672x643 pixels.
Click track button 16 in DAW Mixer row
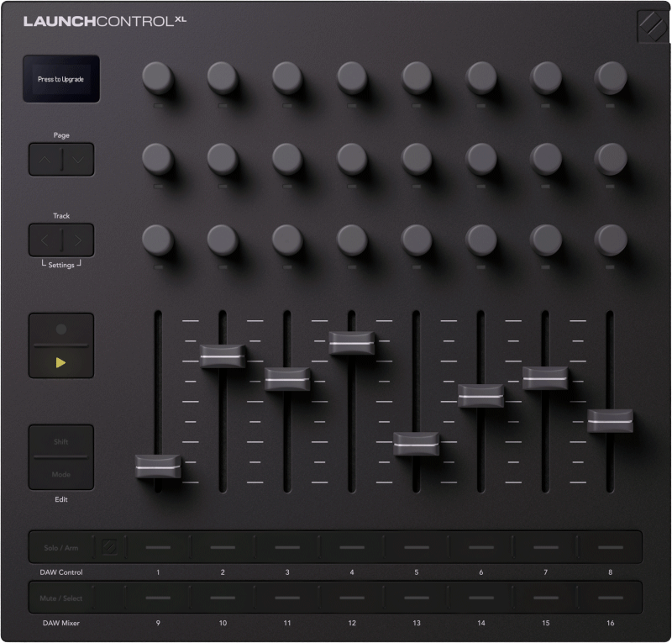(611, 598)
